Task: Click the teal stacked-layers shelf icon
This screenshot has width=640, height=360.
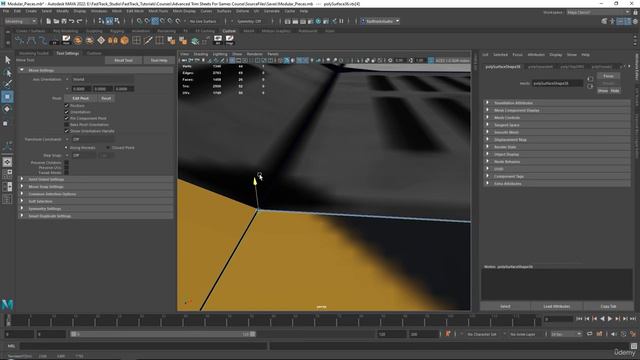Action: (195, 40)
